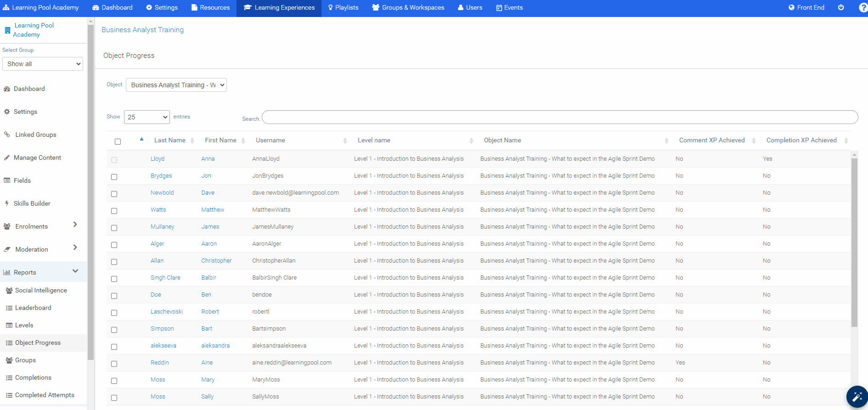Tick the select-all checkbox in table header
The image size is (868, 410).
coord(118,141)
